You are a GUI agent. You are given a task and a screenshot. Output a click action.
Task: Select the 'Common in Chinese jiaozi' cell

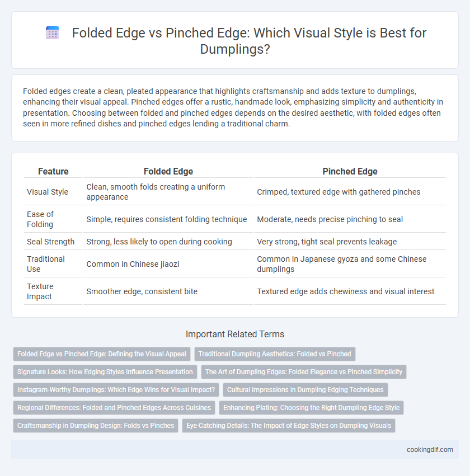[133, 264]
